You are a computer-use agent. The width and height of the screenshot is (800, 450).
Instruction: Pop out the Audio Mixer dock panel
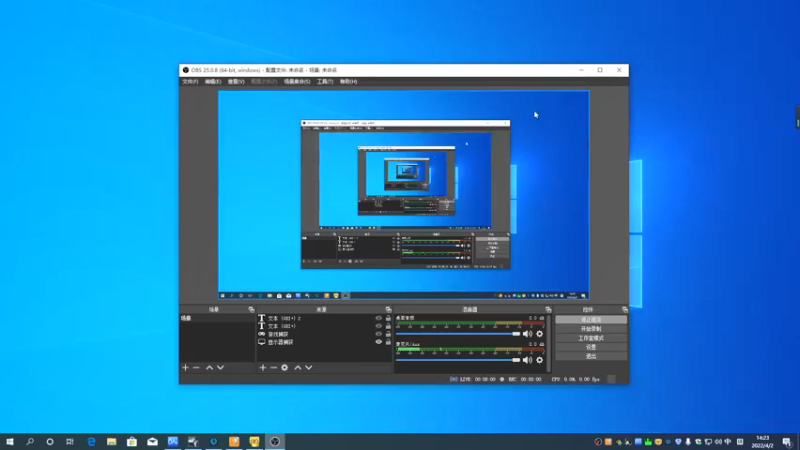548,309
